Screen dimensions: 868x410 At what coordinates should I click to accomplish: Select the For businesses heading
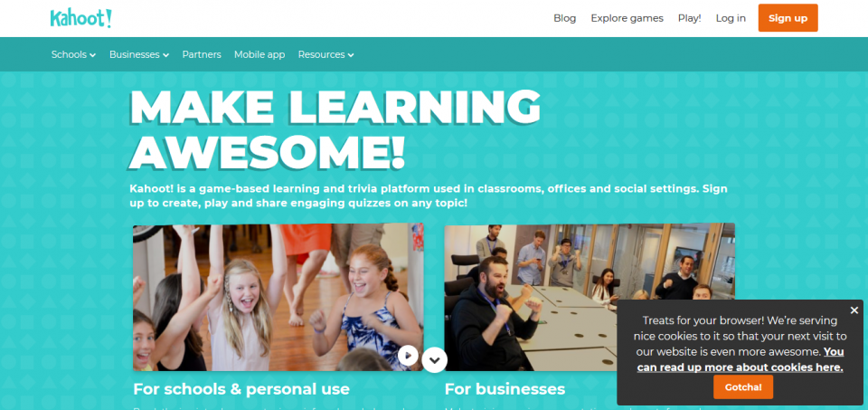[x=505, y=389]
